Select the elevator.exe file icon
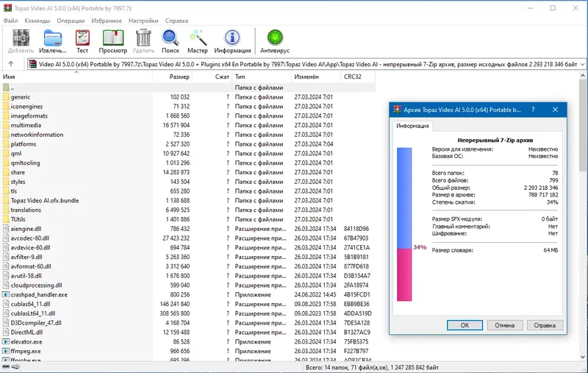 pyautogui.click(x=6, y=342)
